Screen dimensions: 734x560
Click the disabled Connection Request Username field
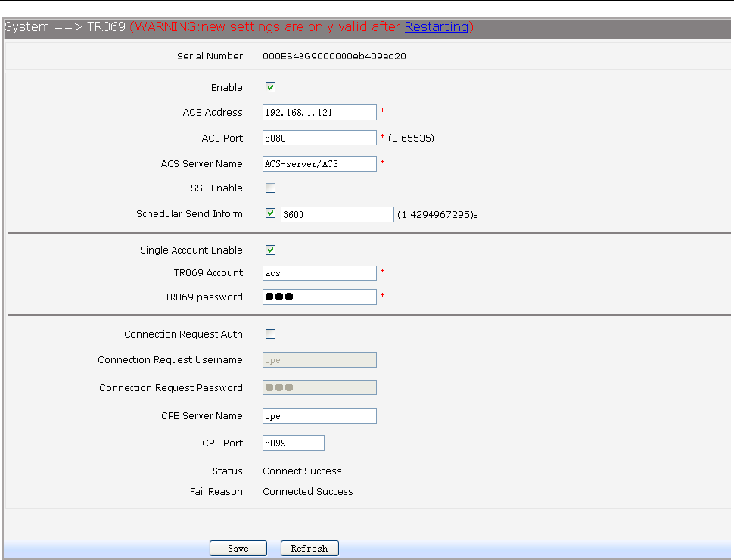tap(319, 360)
